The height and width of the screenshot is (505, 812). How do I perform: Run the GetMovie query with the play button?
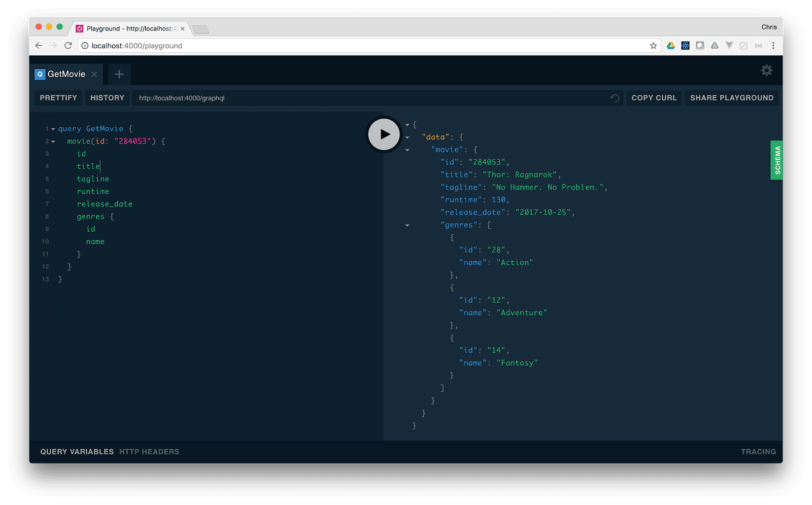(x=384, y=134)
